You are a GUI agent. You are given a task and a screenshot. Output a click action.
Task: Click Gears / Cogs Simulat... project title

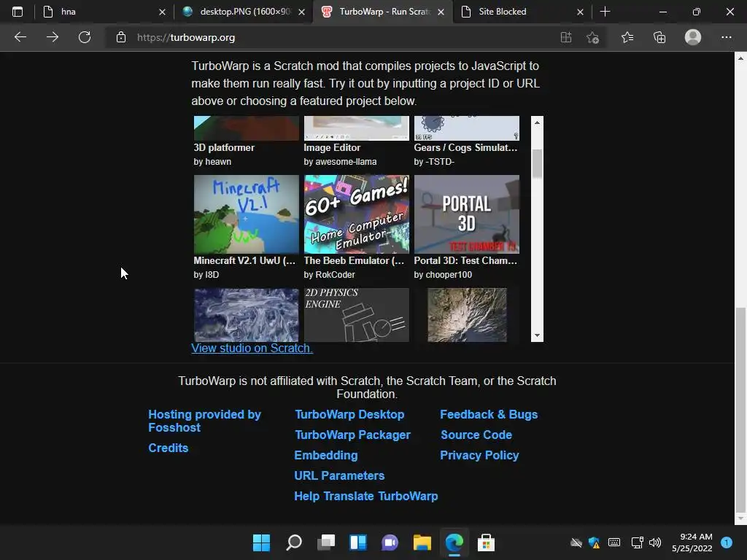pos(465,147)
